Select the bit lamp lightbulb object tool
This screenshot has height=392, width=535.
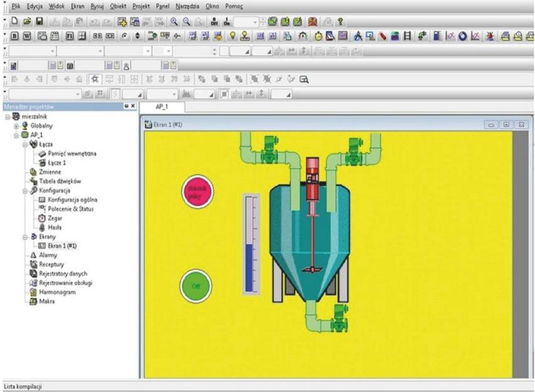pyautogui.click(x=232, y=36)
